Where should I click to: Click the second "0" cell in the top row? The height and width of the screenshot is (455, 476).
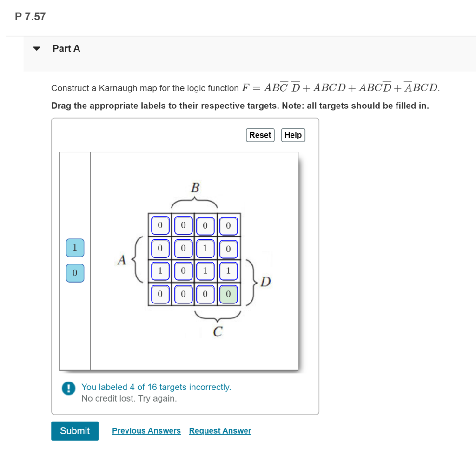point(183,225)
